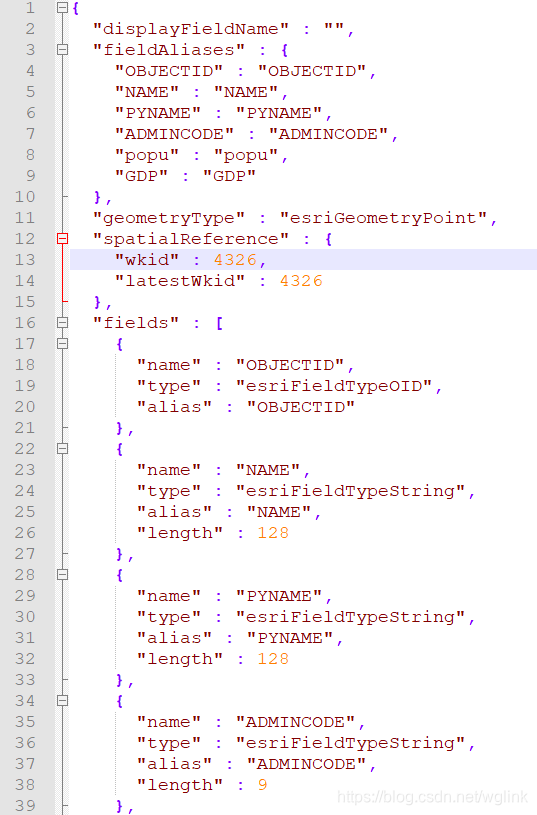Click the GDP key on line 9
This screenshot has height=815, width=537.
click(x=141, y=176)
